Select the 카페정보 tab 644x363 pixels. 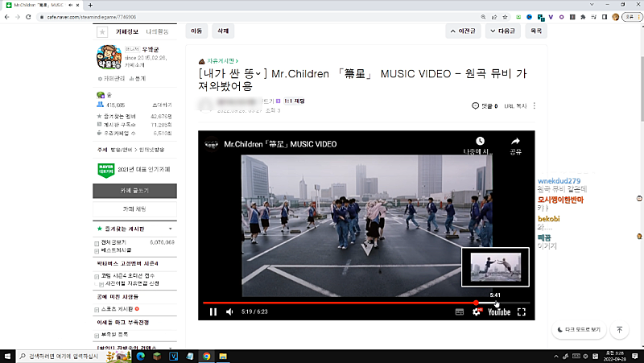coord(127,32)
